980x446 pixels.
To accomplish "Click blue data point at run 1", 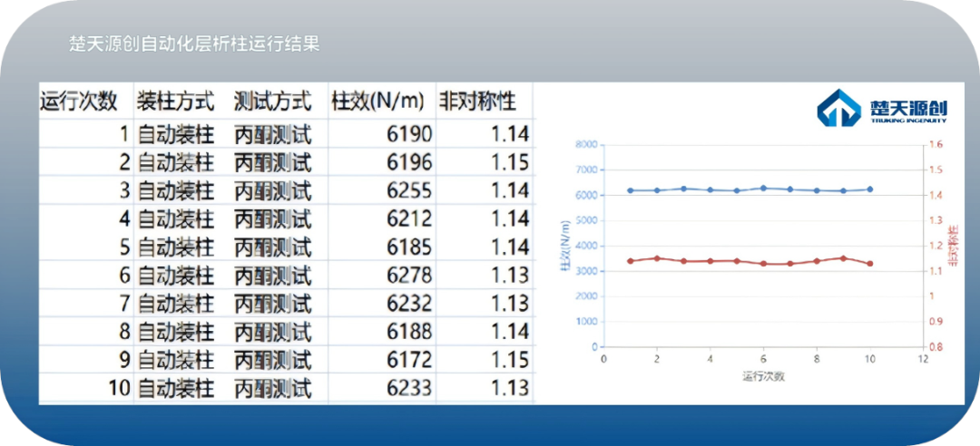I will coord(630,190).
